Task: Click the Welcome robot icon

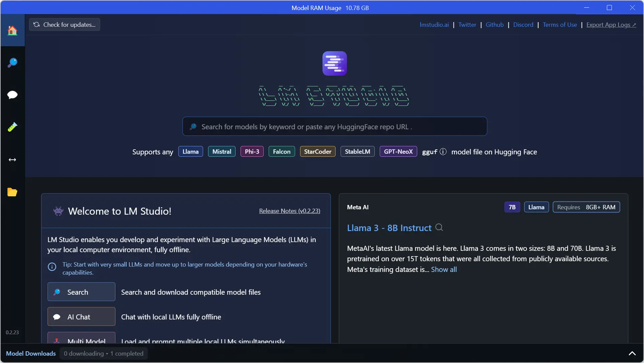Action: (x=58, y=211)
